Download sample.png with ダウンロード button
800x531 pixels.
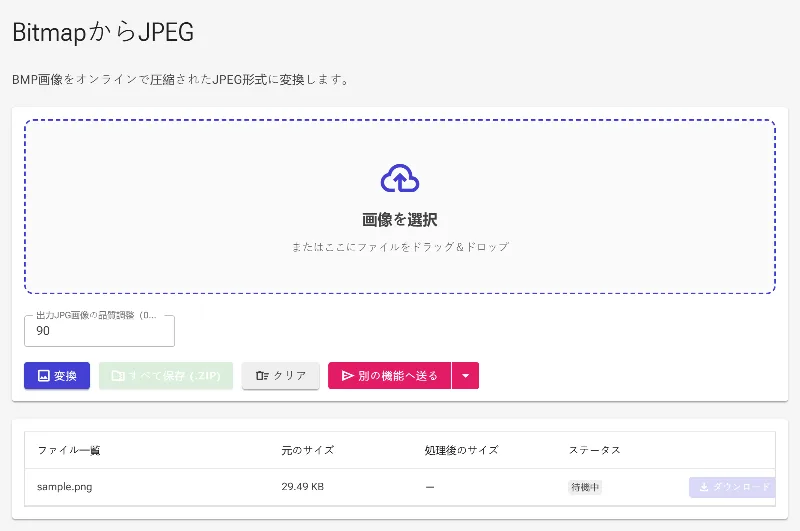pyautogui.click(x=733, y=487)
